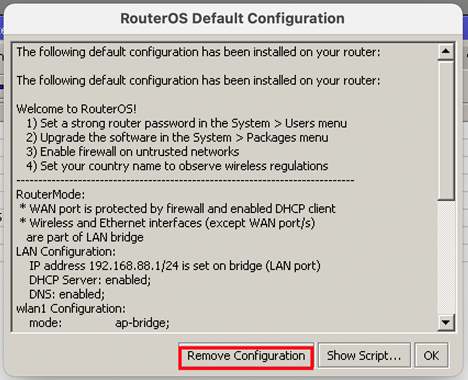The height and width of the screenshot is (380, 468).
Task: Click the 'Upgrade the software' line
Action: pyautogui.click(x=177, y=138)
